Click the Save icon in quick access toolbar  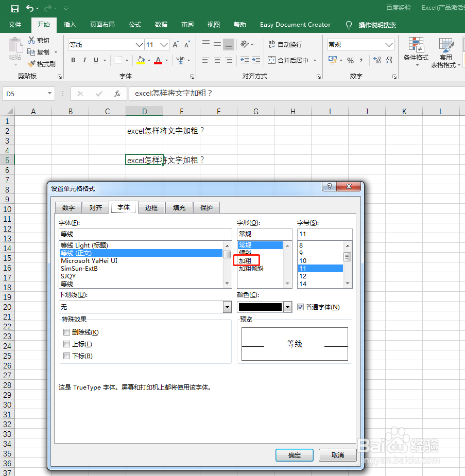(x=14, y=9)
